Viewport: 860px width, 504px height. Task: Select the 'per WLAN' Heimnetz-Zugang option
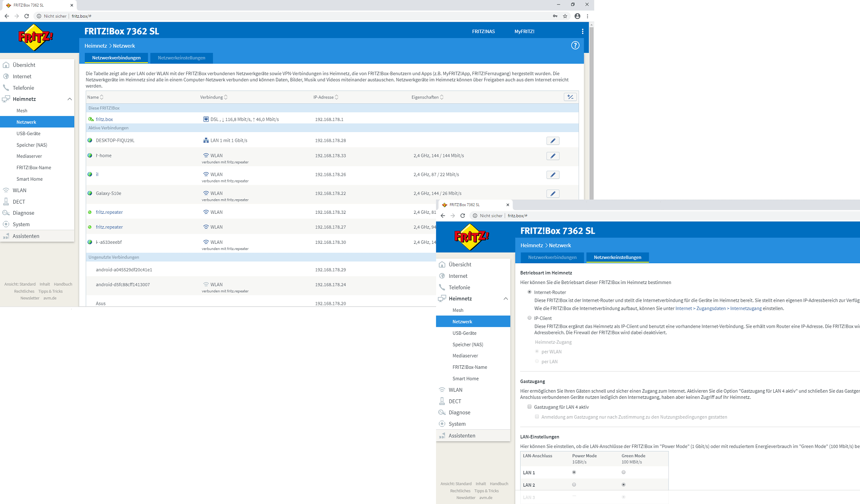tap(537, 352)
